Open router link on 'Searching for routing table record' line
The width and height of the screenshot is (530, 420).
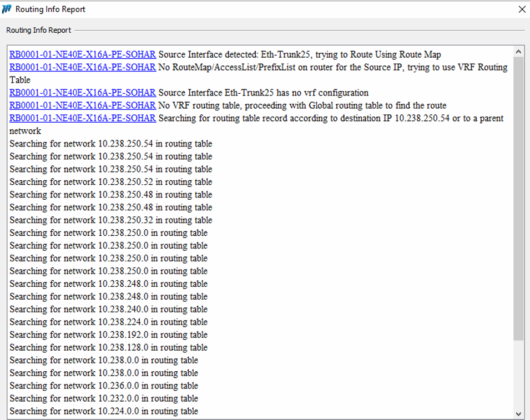pyautogui.click(x=83, y=118)
